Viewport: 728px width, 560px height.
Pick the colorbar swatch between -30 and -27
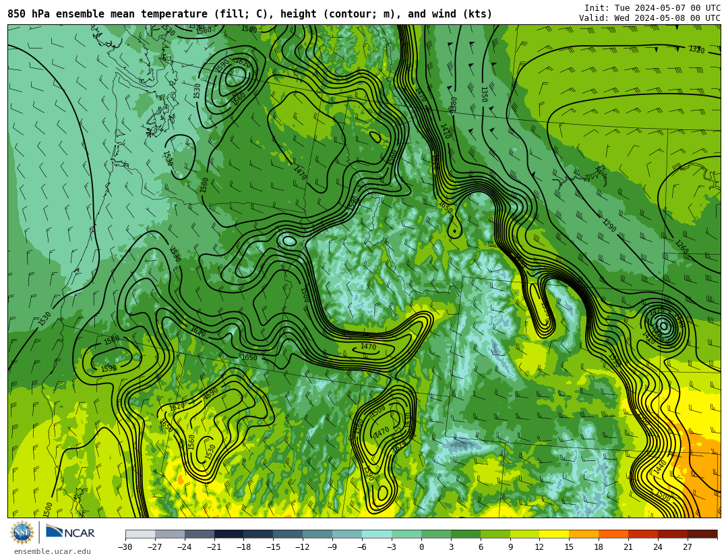(x=140, y=534)
